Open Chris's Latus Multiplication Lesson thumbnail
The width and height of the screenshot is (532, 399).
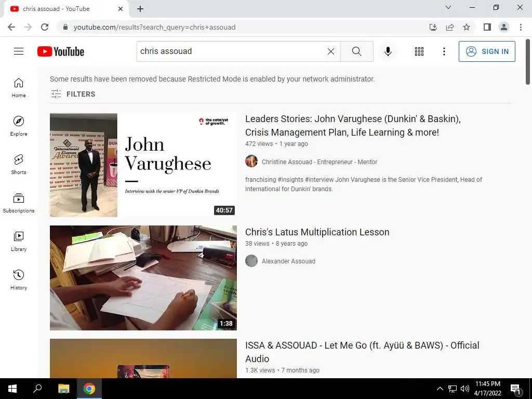click(x=143, y=278)
